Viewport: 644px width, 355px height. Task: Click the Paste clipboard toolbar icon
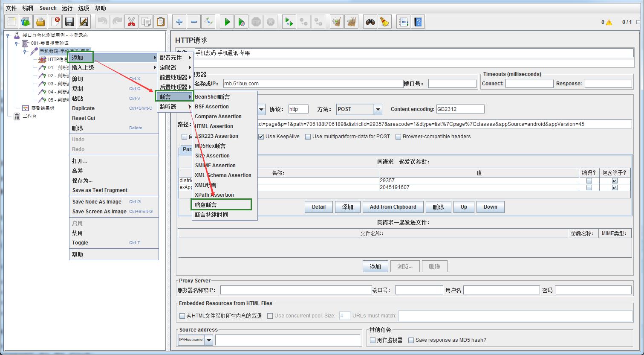coord(161,22)
